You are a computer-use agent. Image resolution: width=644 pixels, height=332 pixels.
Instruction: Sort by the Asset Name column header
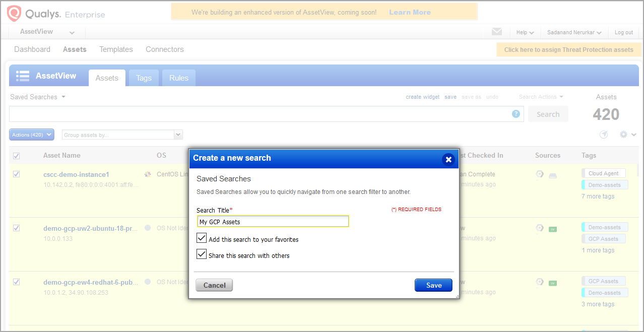pos(62,155)
